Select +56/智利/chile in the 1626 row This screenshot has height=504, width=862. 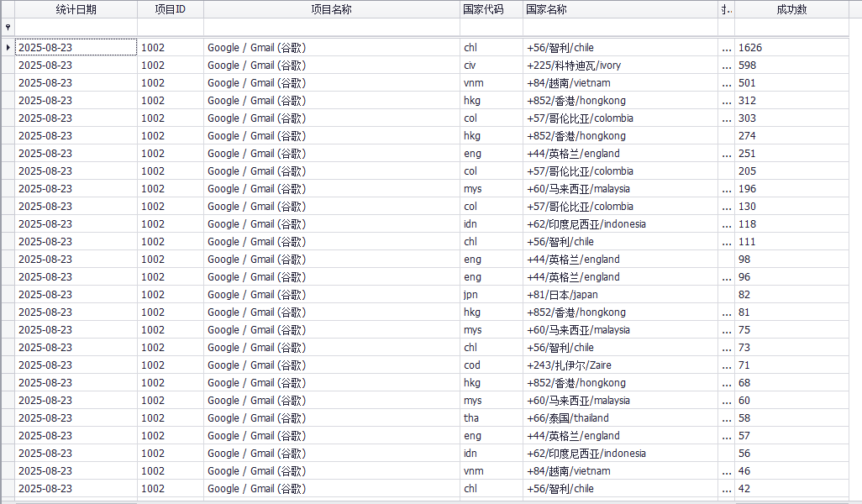pos(620,48)
